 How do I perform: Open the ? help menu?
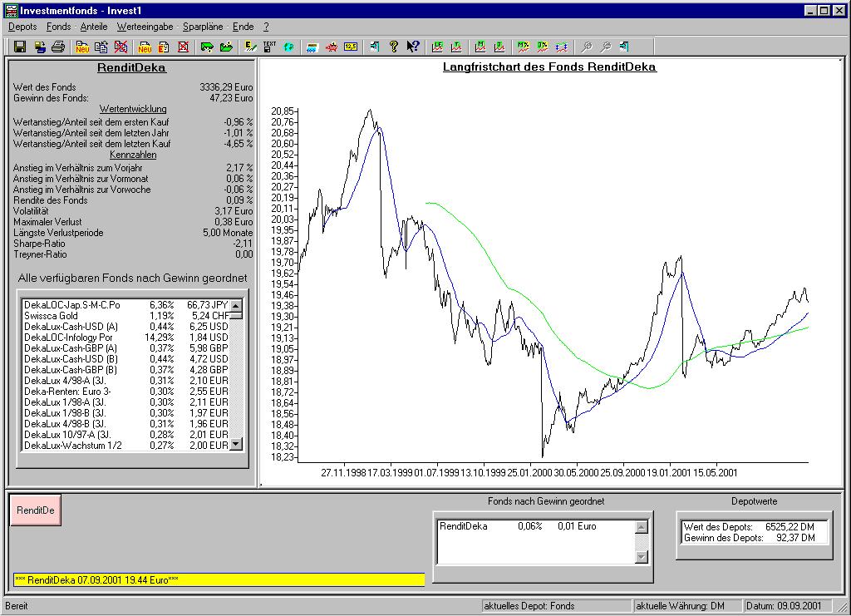pyautogui.click(x=266, y=27)
